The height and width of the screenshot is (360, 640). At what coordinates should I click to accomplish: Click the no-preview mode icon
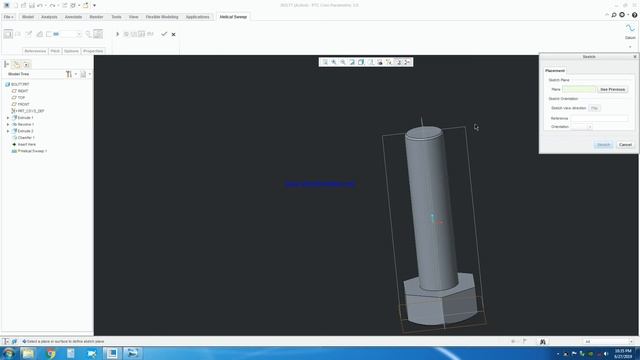tap(126, 34)
